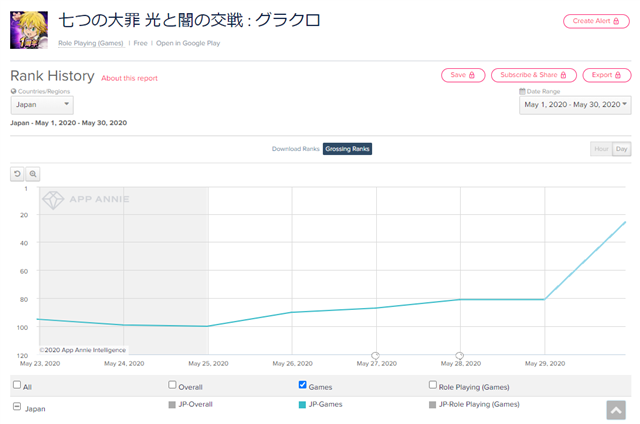Click the Rank History heading
The image size is (640, 424).
(x=52, y=76)
